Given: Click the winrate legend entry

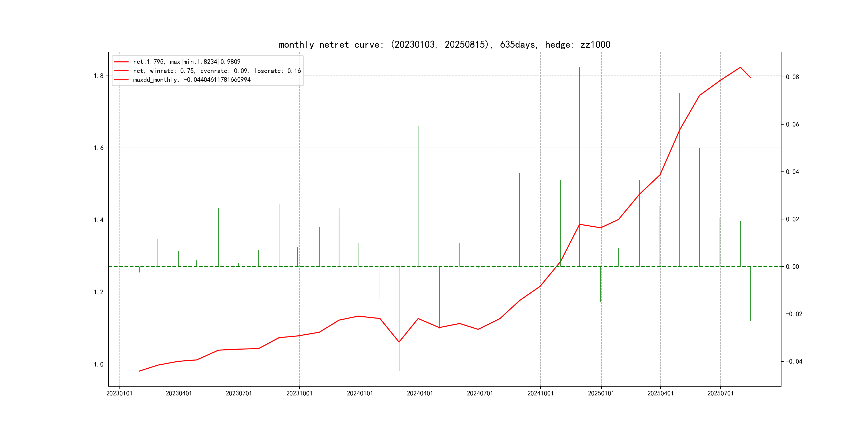Looking at the screenshot, I should tap(217, 71).
